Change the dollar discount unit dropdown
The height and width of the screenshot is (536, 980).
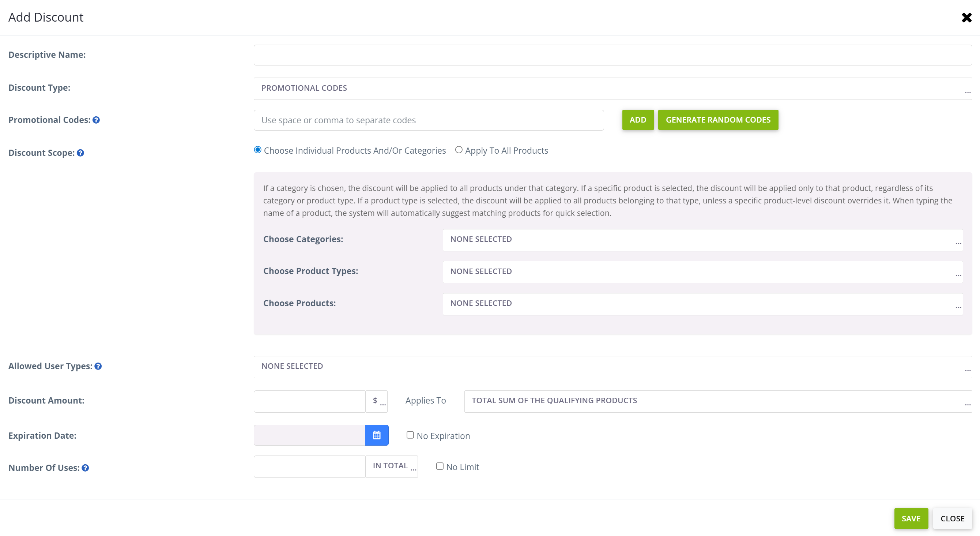pos(377,401)
